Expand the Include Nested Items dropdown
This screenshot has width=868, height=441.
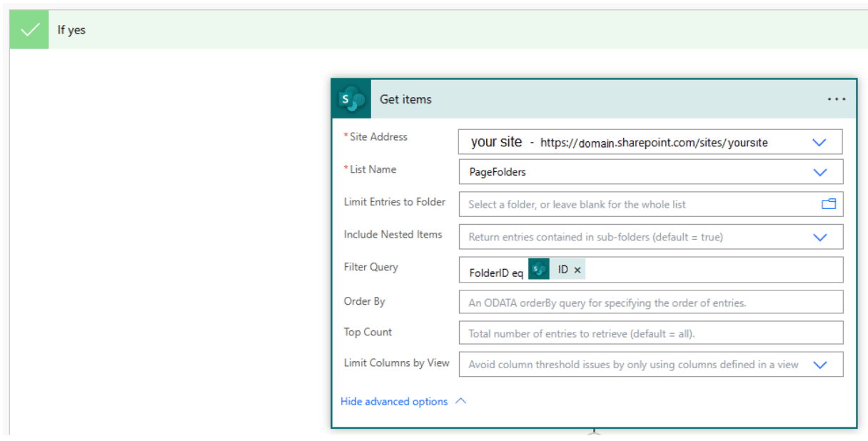819,236
